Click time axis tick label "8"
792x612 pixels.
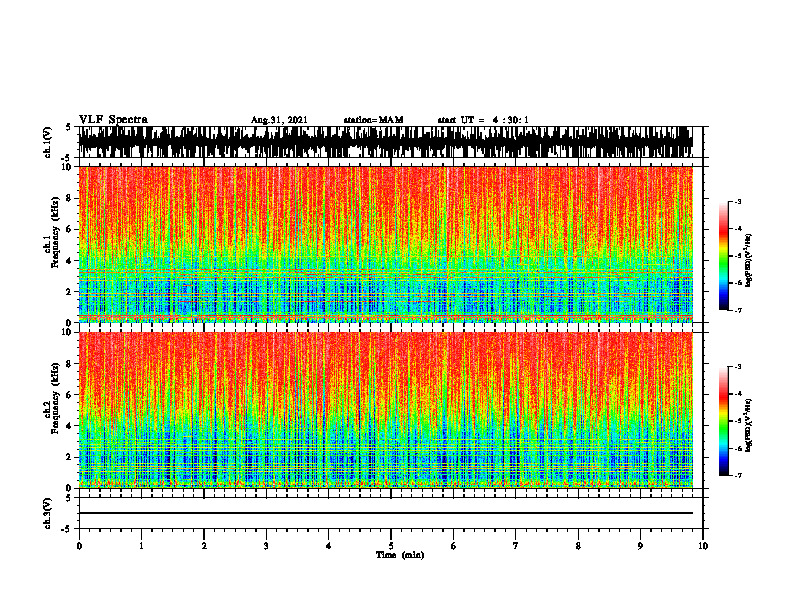click(x=578, y=546)
